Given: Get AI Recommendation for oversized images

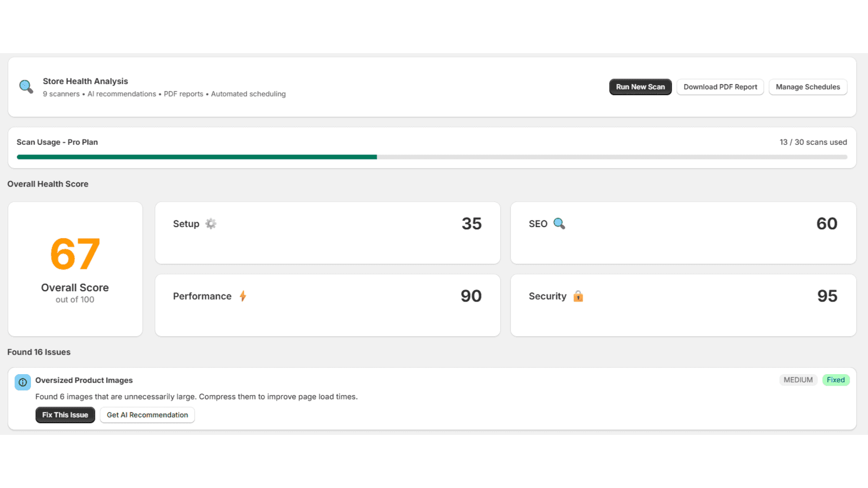Looking at the screenshot, I should pos(147,415).
